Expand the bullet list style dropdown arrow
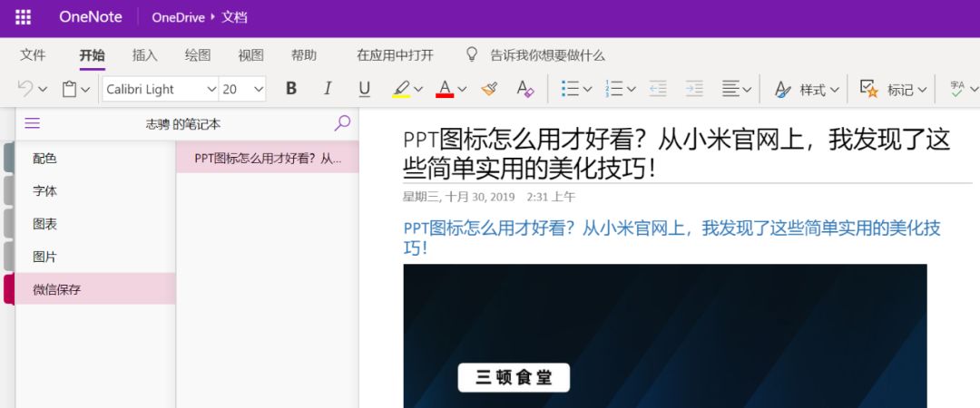This screenshot has height=408, width=980. [587, 90]
